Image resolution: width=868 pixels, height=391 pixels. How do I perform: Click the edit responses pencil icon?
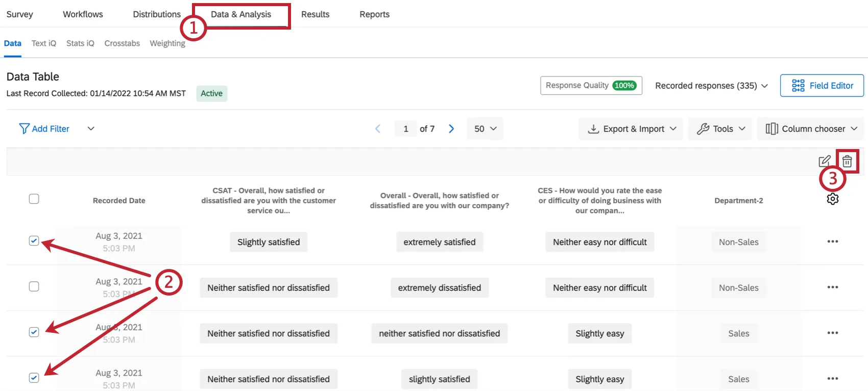tap(824, 161)
